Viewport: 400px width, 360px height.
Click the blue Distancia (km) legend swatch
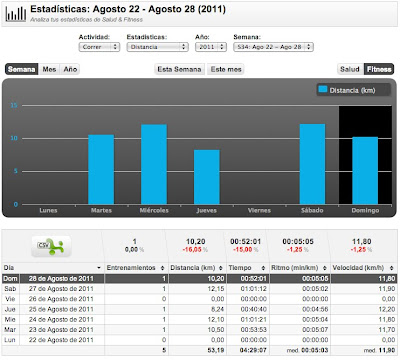pos(323,89)
